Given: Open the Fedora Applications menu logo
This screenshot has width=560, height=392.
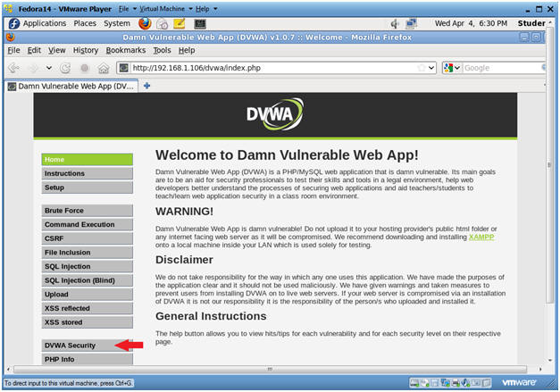Looking at the screenshot, I should [x=14, y=23].
